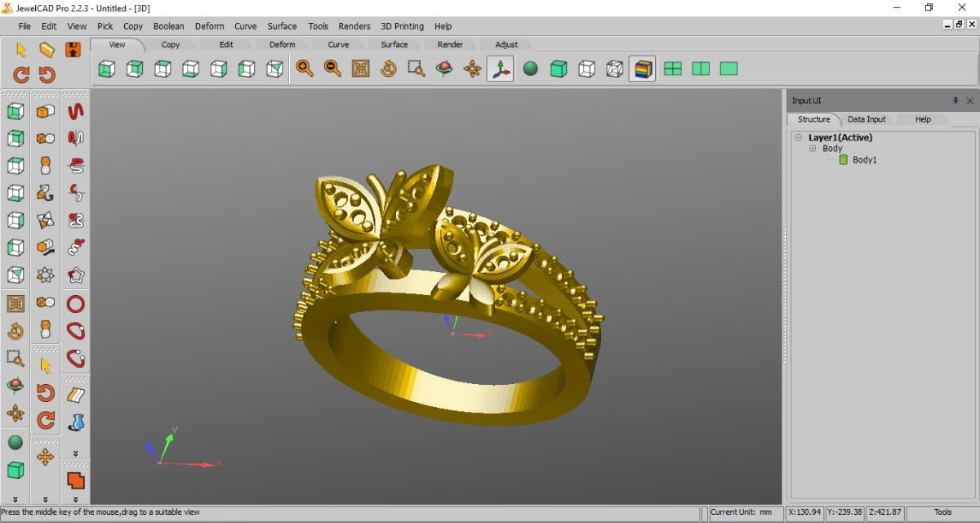Open the Help tab in Input UI panel

923,119
